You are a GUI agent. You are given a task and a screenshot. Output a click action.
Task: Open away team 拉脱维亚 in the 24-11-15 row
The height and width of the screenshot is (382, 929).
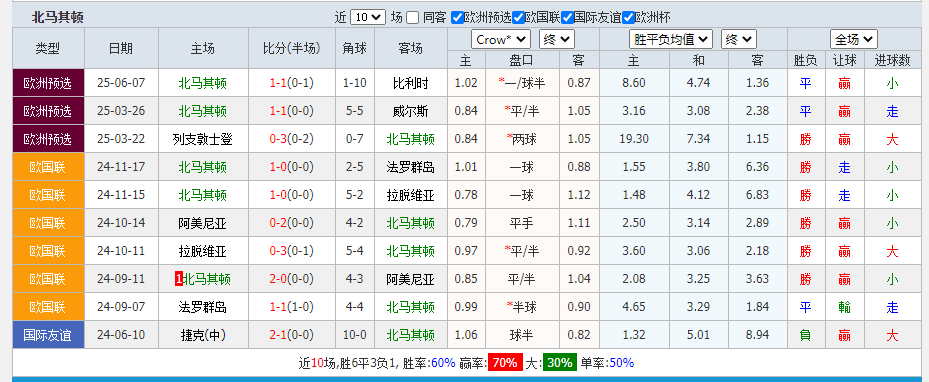[411, 195]
